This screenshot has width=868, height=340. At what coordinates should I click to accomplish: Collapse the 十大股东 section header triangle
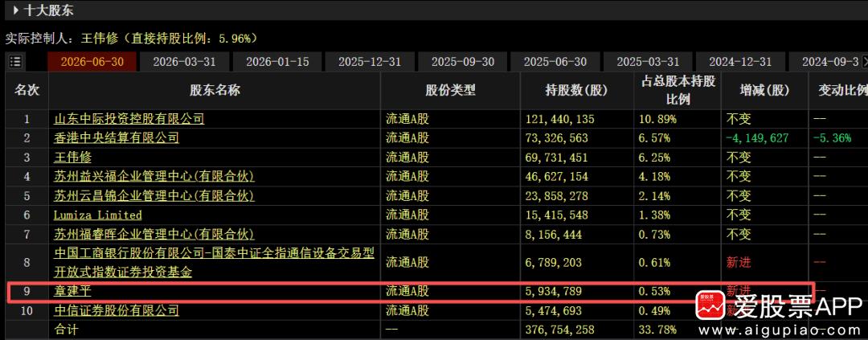pyautogui.click(x=15, y=10)
